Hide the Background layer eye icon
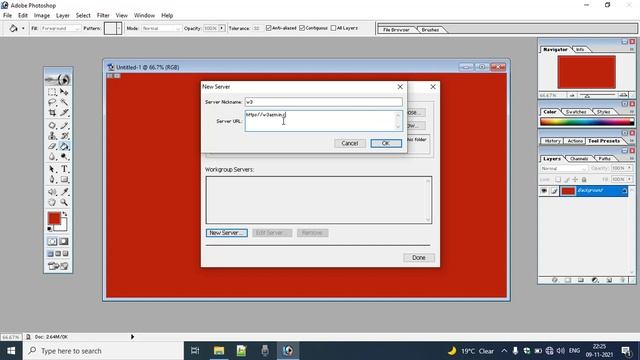This screenshot has width=640, height=360. (x=544, y=191)
